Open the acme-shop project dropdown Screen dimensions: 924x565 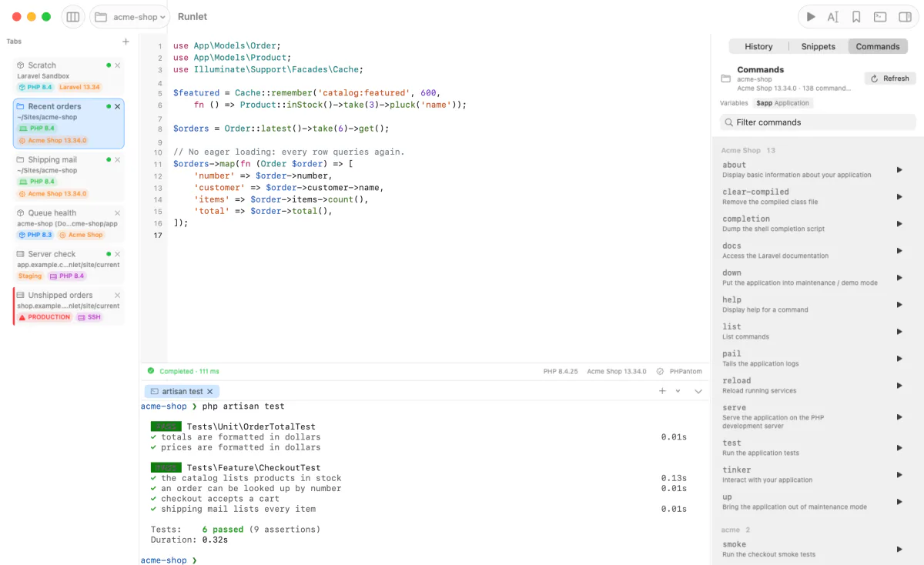(x=129, y=16)
